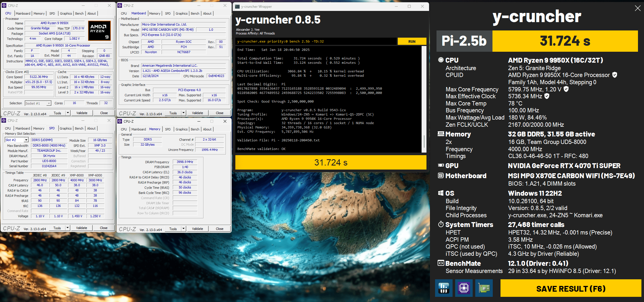Viewport: 644px width, 302px height.
Task: Click Close button in memory timings CPU-Z window
Action: click(x=220, y=229)
